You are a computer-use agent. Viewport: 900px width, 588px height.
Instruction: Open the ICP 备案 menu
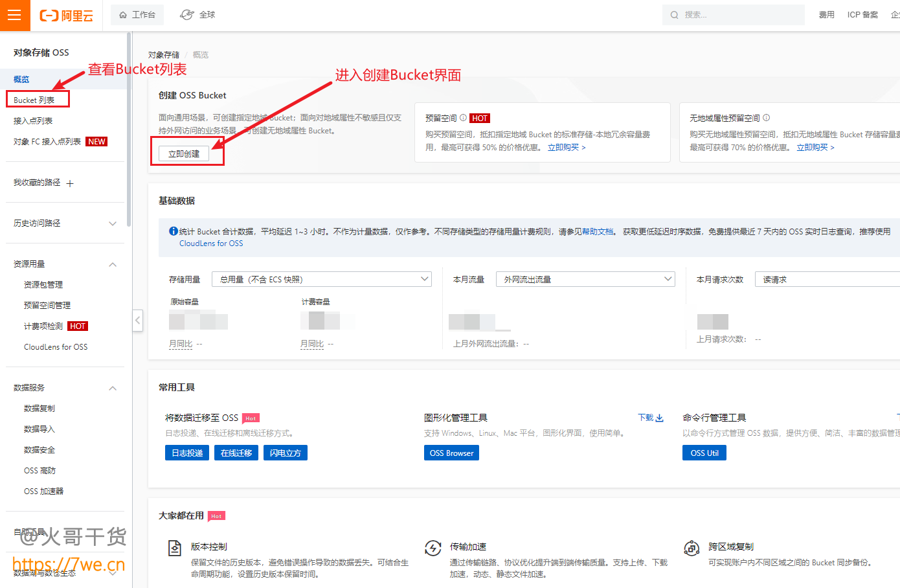pyautogui.click(x=862, y=15)
